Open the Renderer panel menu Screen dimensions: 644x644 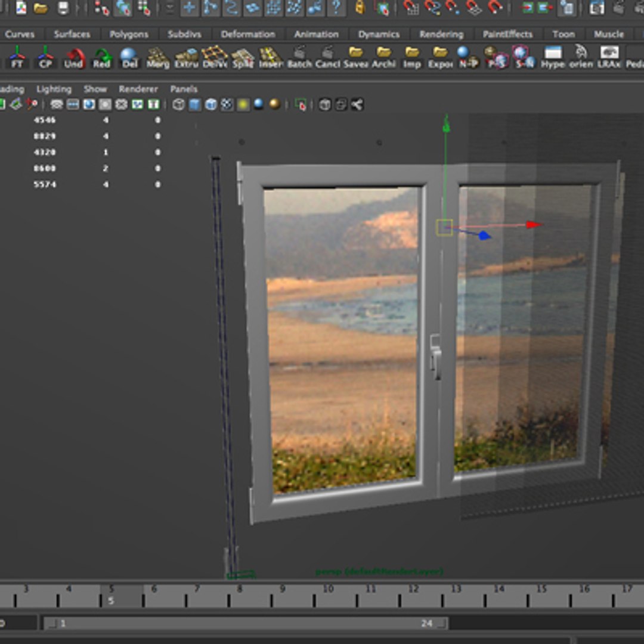[138, 89]
